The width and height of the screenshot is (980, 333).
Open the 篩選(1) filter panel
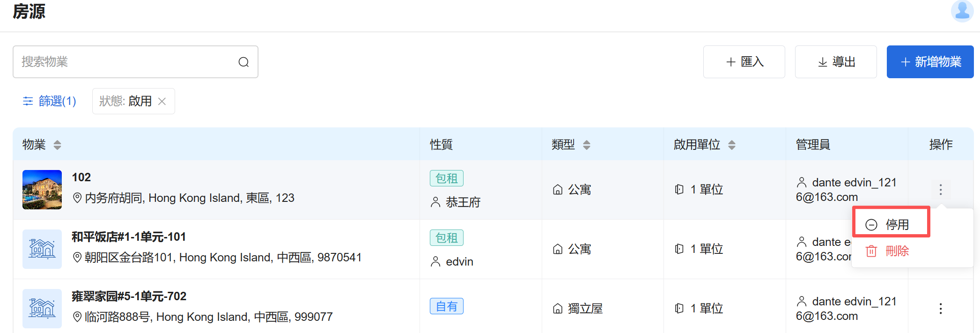click(x=50, y=101)
